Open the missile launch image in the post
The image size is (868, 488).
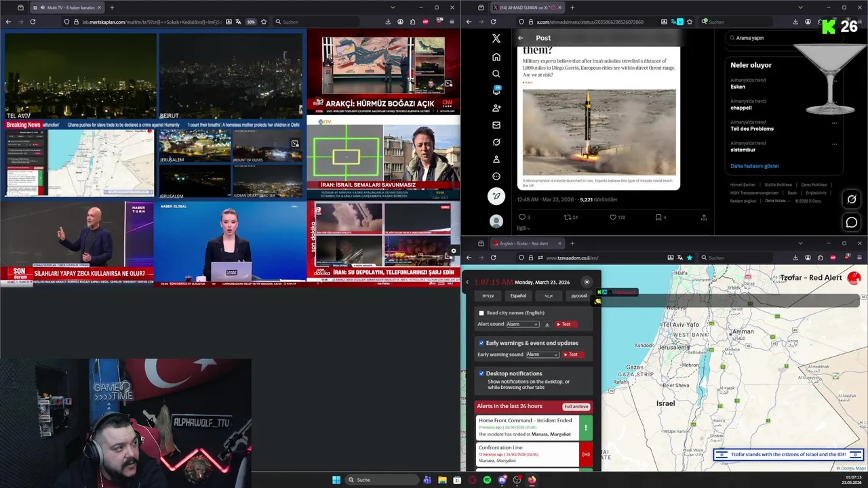[x=599, y=132]
